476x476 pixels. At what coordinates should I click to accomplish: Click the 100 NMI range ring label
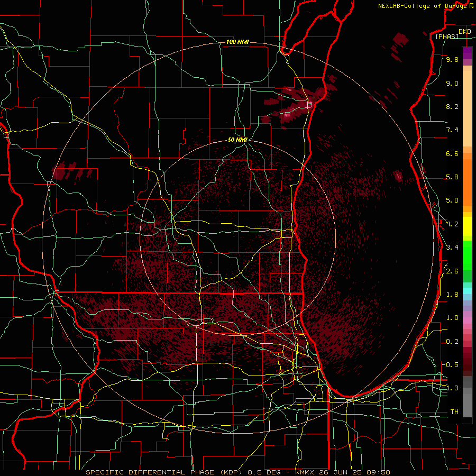click(x=237, y=42)
